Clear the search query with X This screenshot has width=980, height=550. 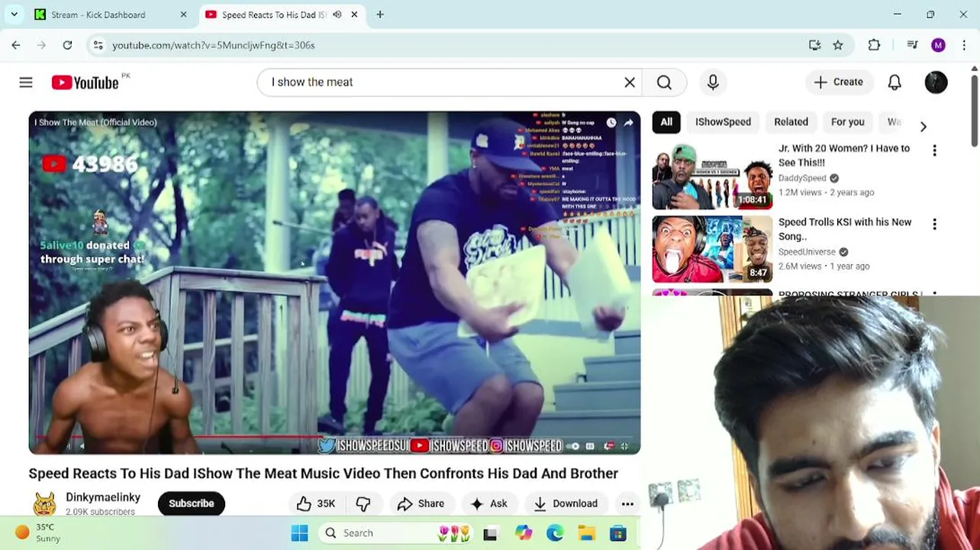pos(630,82)
